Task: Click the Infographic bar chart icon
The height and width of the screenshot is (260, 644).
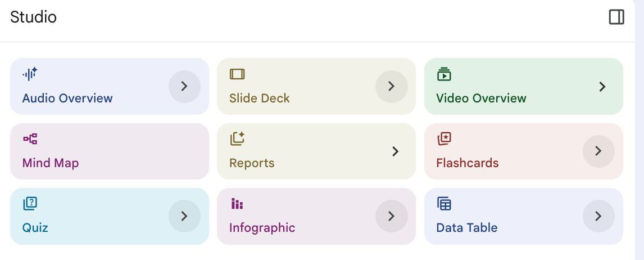Action: click(x=237, y=204)
